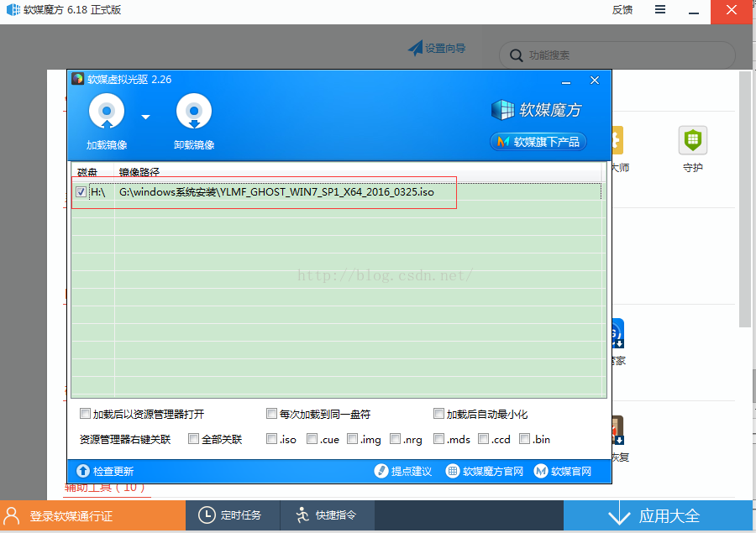Click 检查更新 in the virtual drive footer

(105, 471)
